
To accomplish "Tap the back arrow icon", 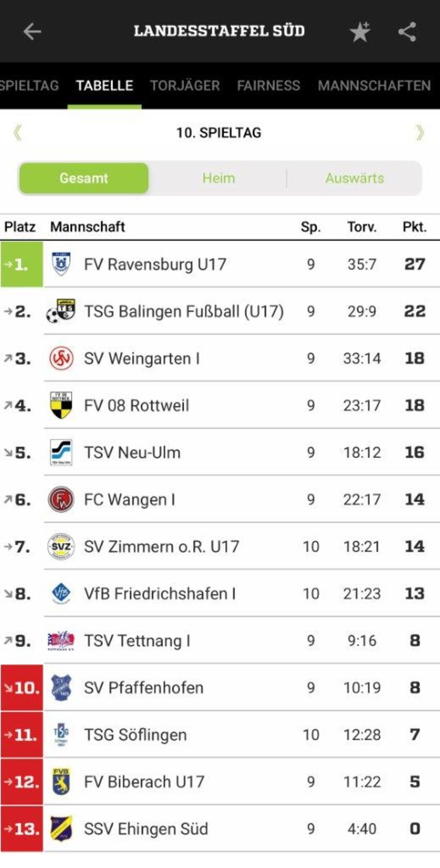I will (32, 32).
